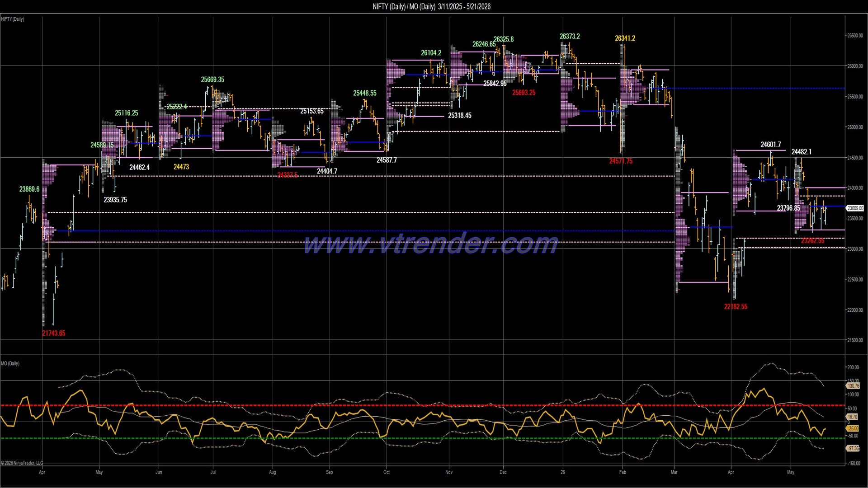Screen dimensions: 868x488
Task: Click the 26325.8 swing high label
Action: point(504,39)
